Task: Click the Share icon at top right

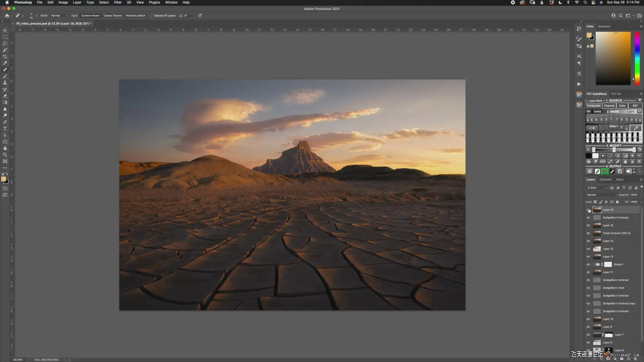Action: click(x=639, y=15)
